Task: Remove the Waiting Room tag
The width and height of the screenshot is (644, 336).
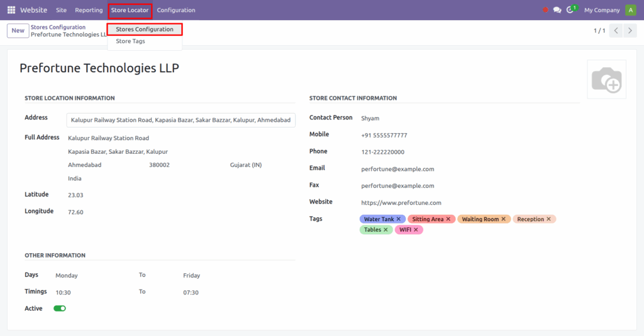Action: click(x=503, y=219)
